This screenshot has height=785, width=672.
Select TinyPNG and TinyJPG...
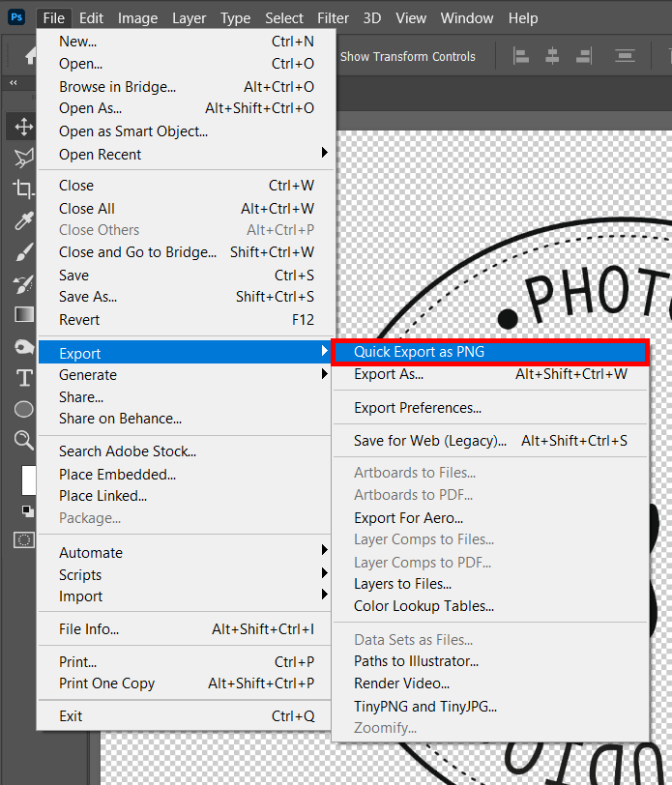[x=490, y=706]
